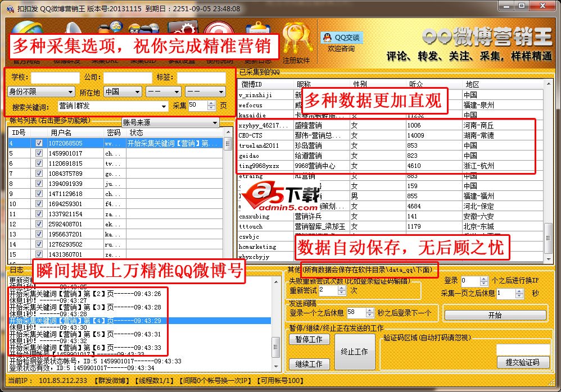Increase the 重新尝试 retry count stepper
The width and height of the screenshot is (561, 392).
point(342,288)
